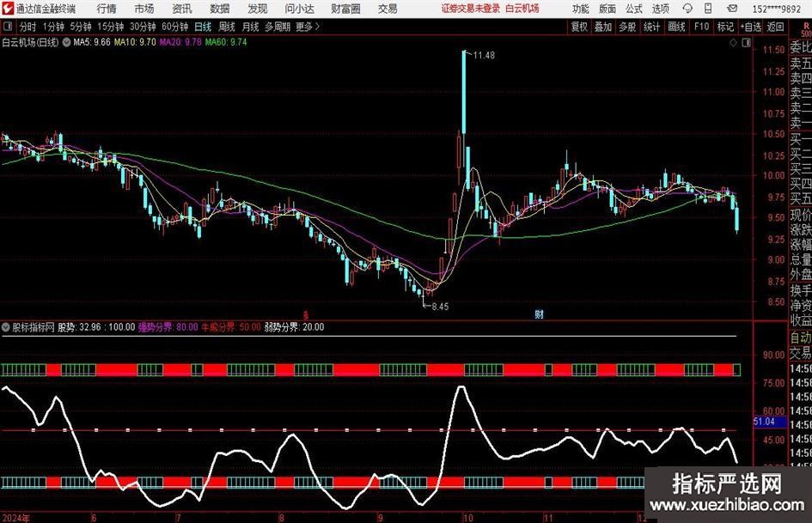Screen dimensions: 812x523
Task: Open the 版面 menu
Action: (607, 9)
